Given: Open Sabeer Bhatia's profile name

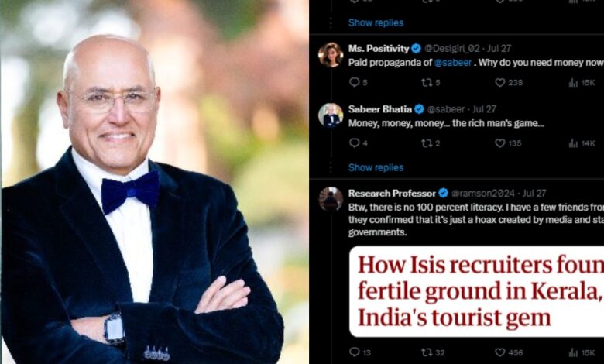Looking at the screenshot, I should pyautogui.click(x=379, y=109).
